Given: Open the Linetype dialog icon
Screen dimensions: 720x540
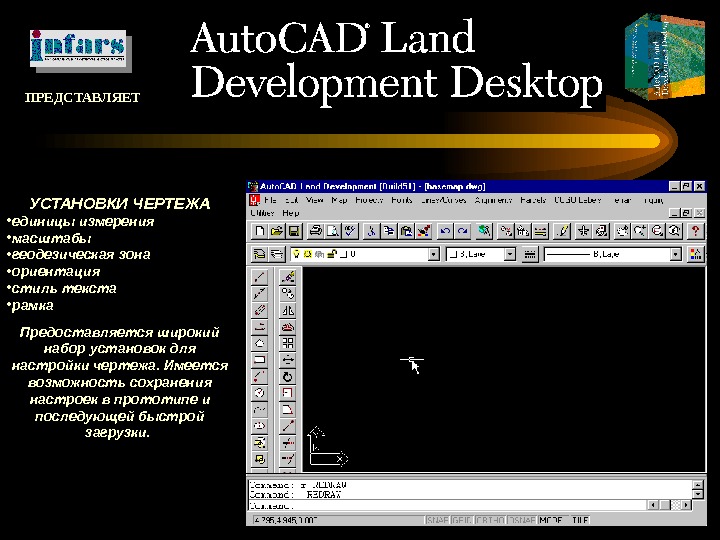Looking at the screenshot, I should 530,254.
